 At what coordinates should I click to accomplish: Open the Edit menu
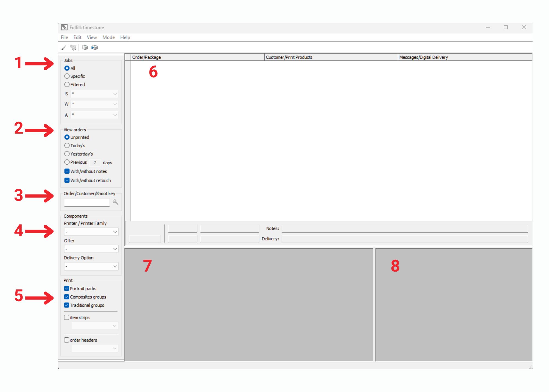click(x=77, y=37)
